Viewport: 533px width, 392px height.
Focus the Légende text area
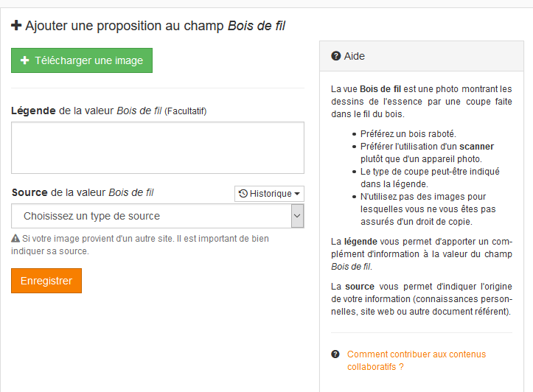(158, 148)
